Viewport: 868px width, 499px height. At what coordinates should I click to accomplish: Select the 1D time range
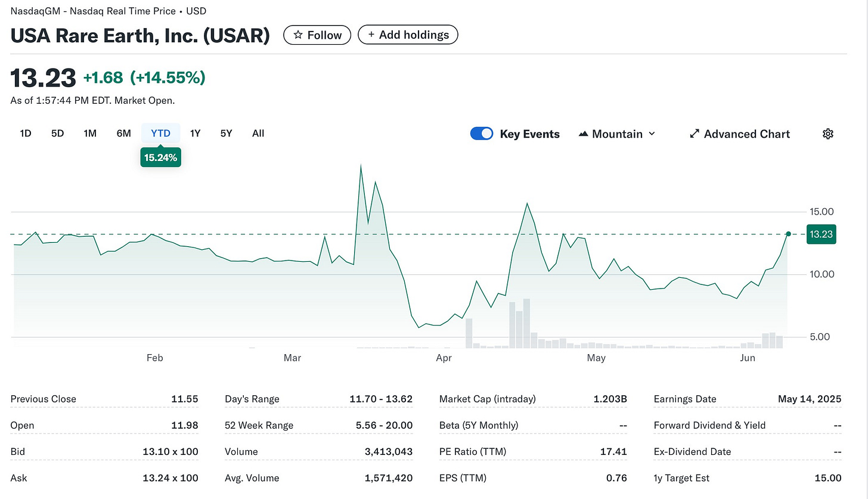tap(26, 134)
